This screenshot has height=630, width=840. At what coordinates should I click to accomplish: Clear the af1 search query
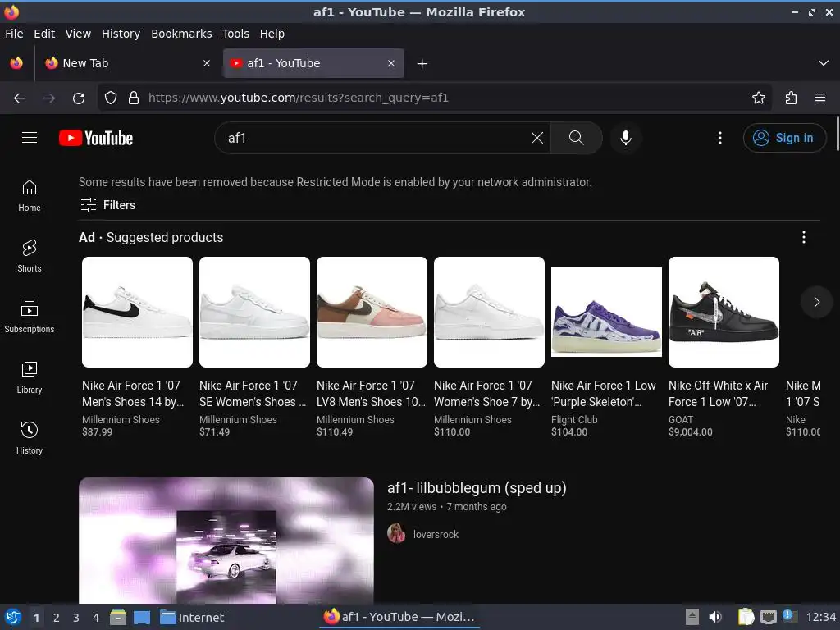point(536,138)
